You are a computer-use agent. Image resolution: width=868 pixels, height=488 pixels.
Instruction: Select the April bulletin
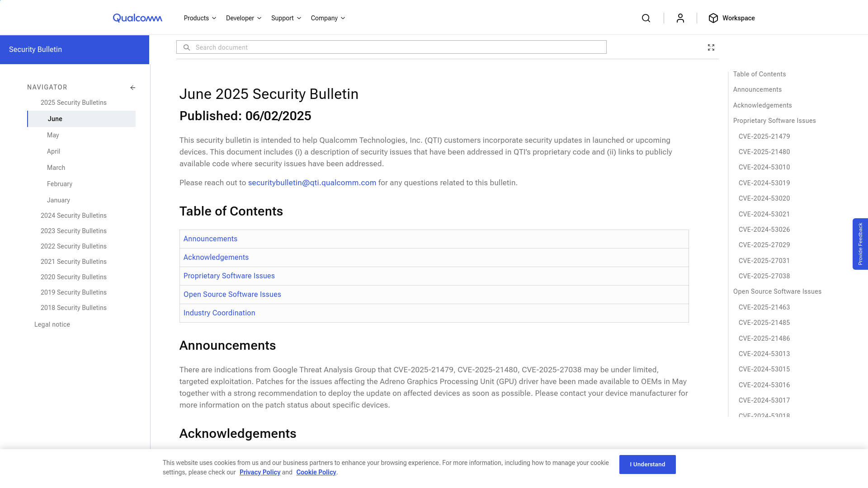(x=53, y=151)
